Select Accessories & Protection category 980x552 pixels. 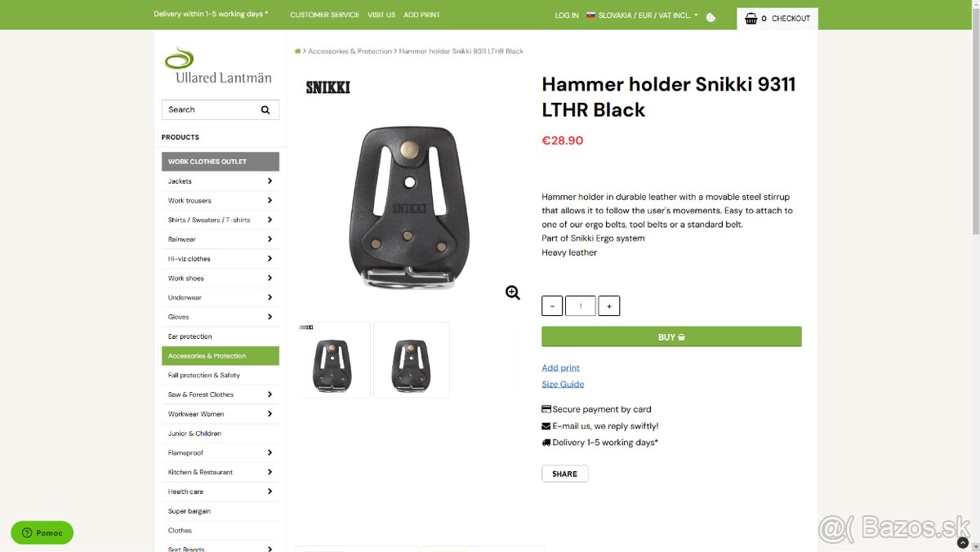coord(220,356)
